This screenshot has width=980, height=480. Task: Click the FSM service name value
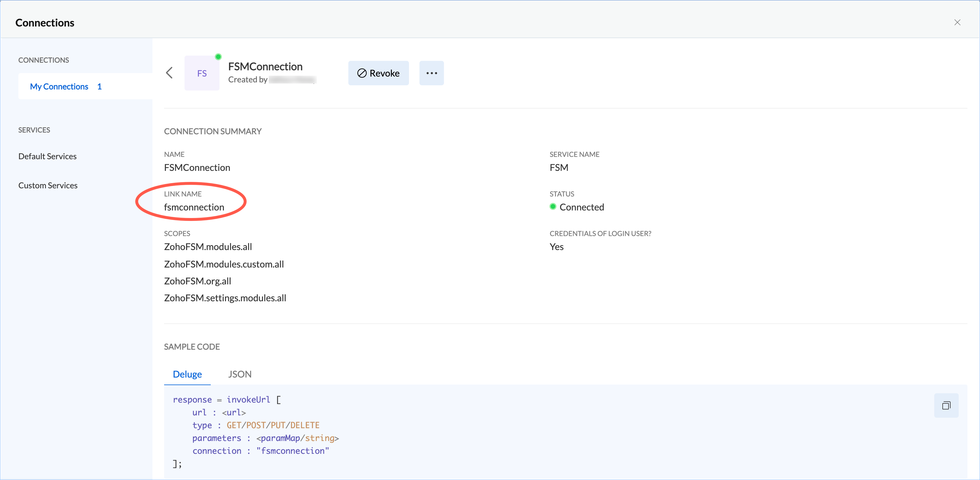point(559,168)
